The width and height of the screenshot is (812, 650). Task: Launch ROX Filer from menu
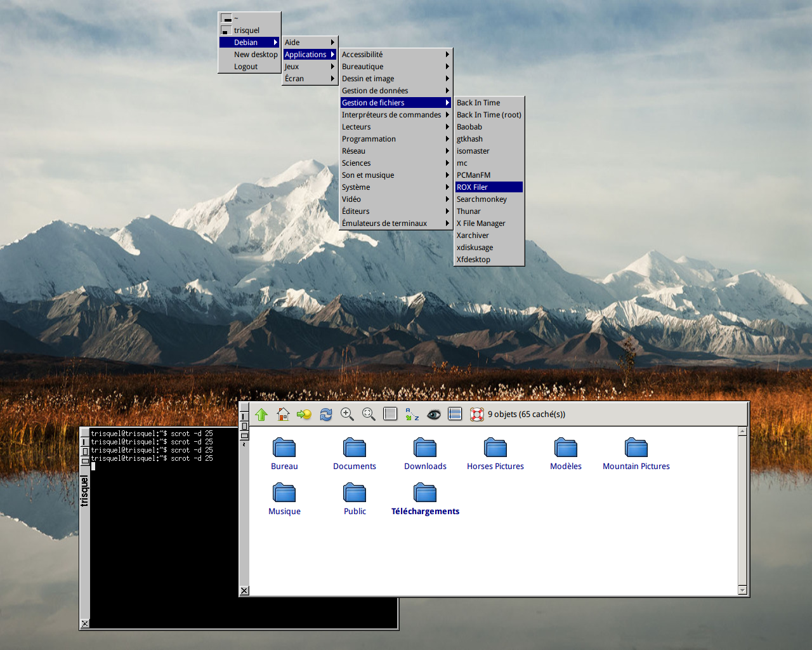[489, 187]
